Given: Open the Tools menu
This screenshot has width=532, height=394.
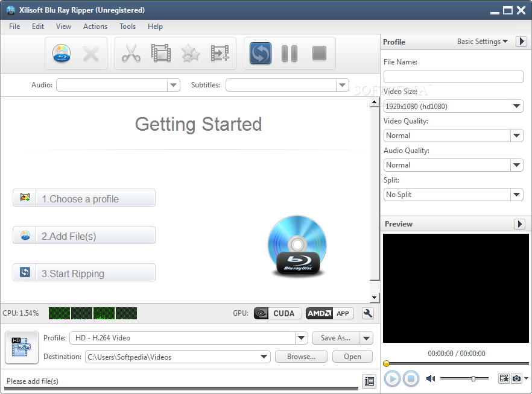Looking at the screenshot, I should point(127,27).
